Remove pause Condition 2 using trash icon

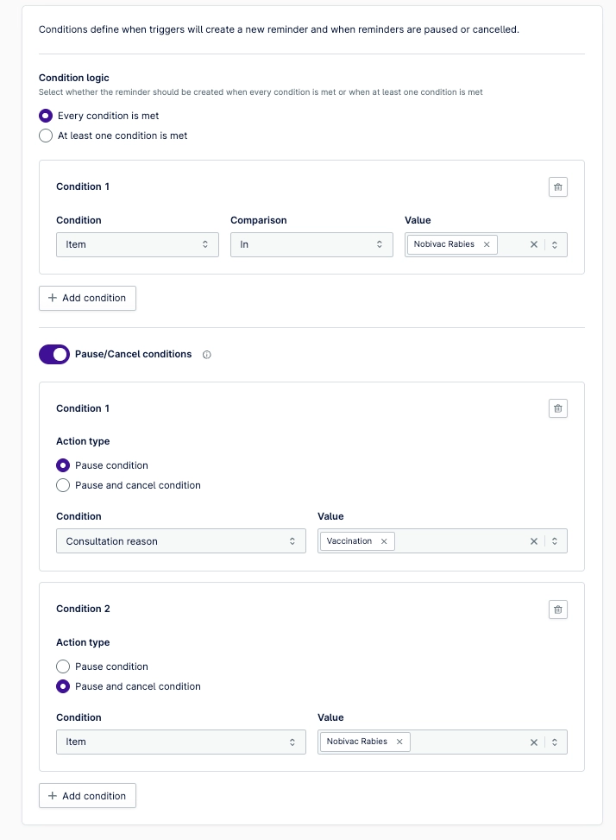coord(557,609)
